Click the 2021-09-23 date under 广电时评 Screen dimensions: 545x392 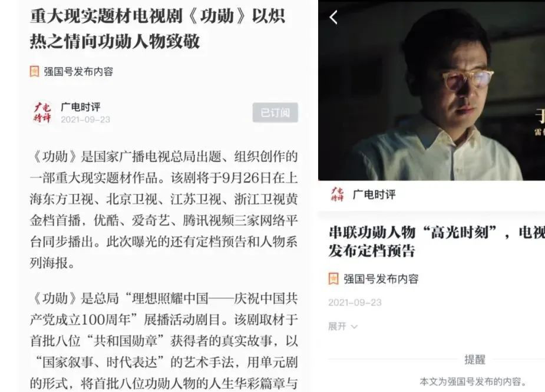click(85, 120)
